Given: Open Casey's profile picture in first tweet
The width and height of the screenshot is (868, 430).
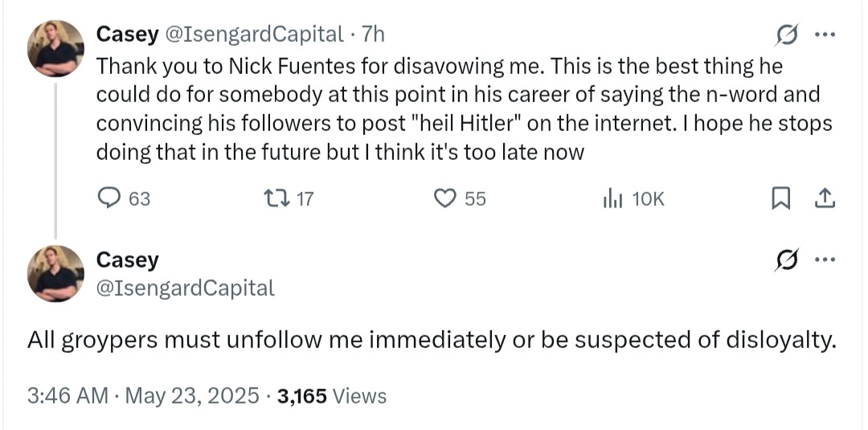Looking at the screenshot, I should [x=56, y=48].
